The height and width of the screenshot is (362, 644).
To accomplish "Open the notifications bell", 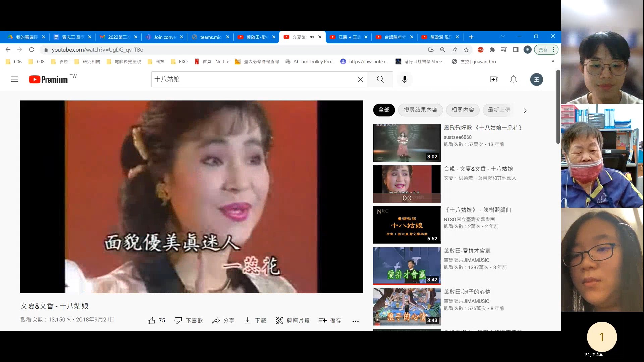I will [513, 79].
